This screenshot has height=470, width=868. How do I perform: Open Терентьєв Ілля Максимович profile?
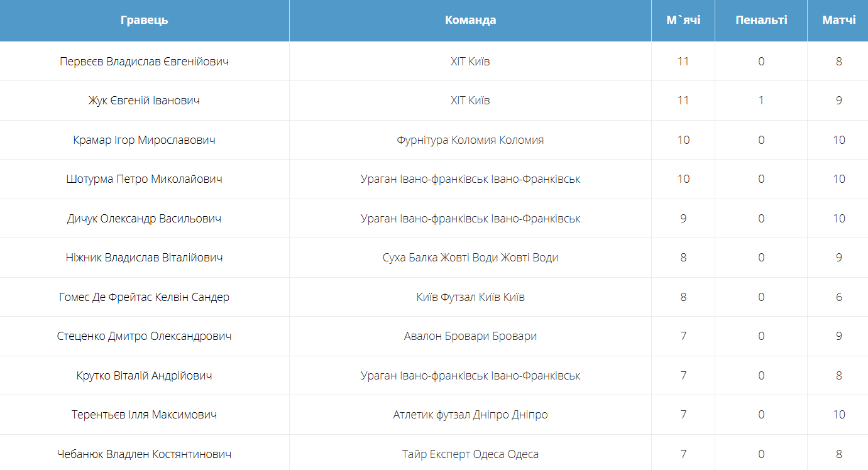point(144,415)
